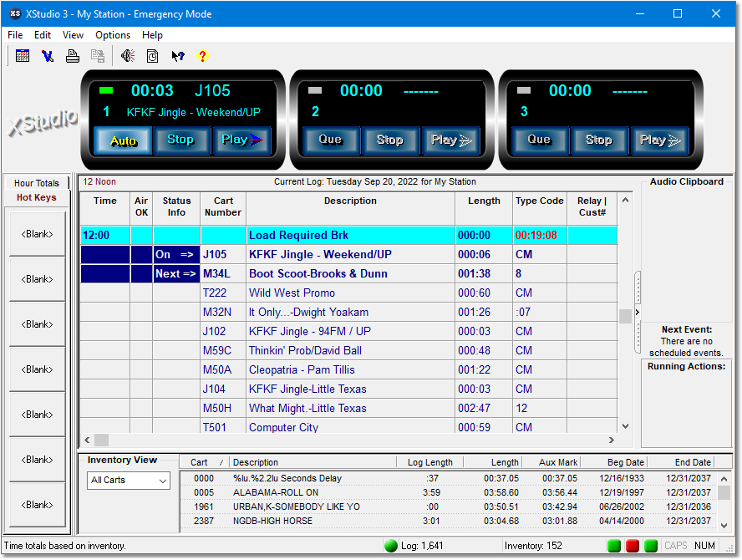This screenshot has width=742, height=560.
Task: Stop deck 2
Action: (x=390, y=140)
